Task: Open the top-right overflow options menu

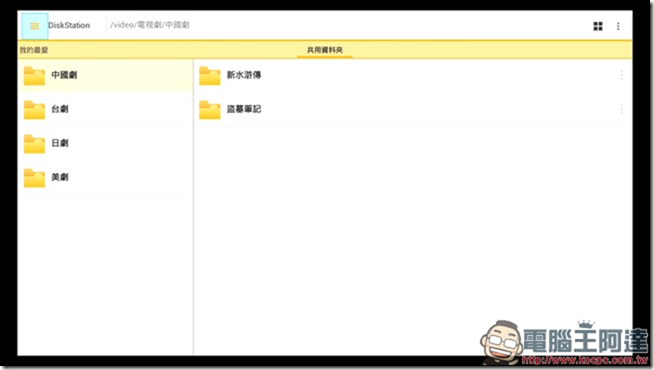Action: click(x=618, y=26)
